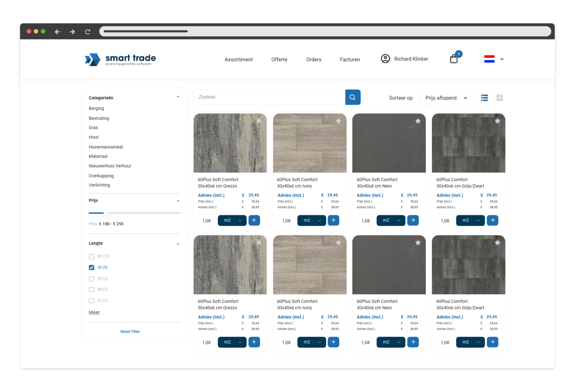
Task: Open the Facturen menu item
Action: tap(350, 59)
